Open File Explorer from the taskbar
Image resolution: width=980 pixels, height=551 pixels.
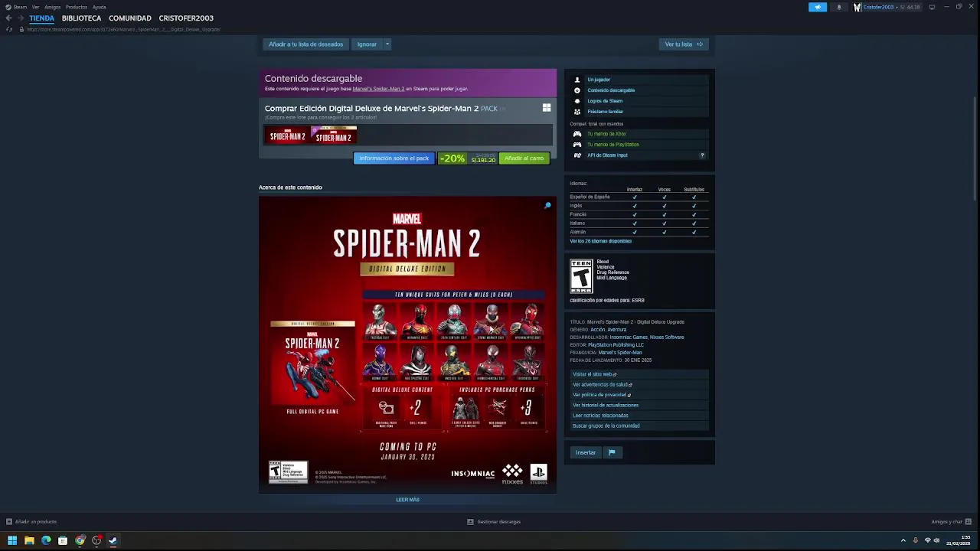click(29, 540)
